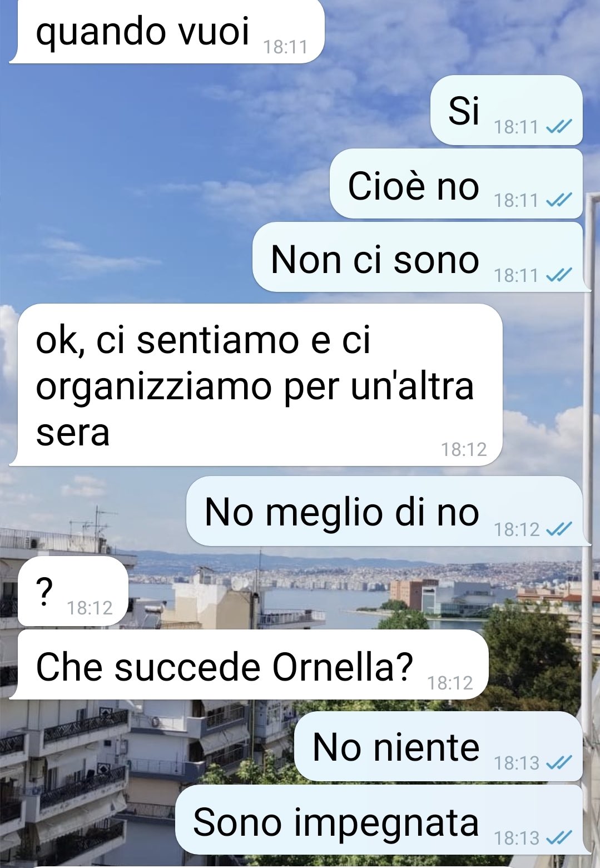Viewport: 600px width, 868px height.
Task: Click read checkmarks on 'Sono impegnata'
Action: [558, 837]
